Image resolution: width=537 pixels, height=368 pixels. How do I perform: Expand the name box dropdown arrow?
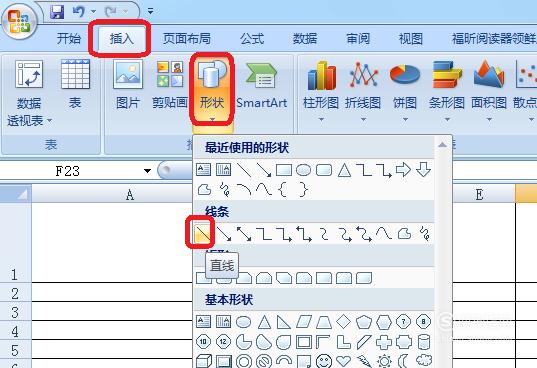(x=147, y=170)
